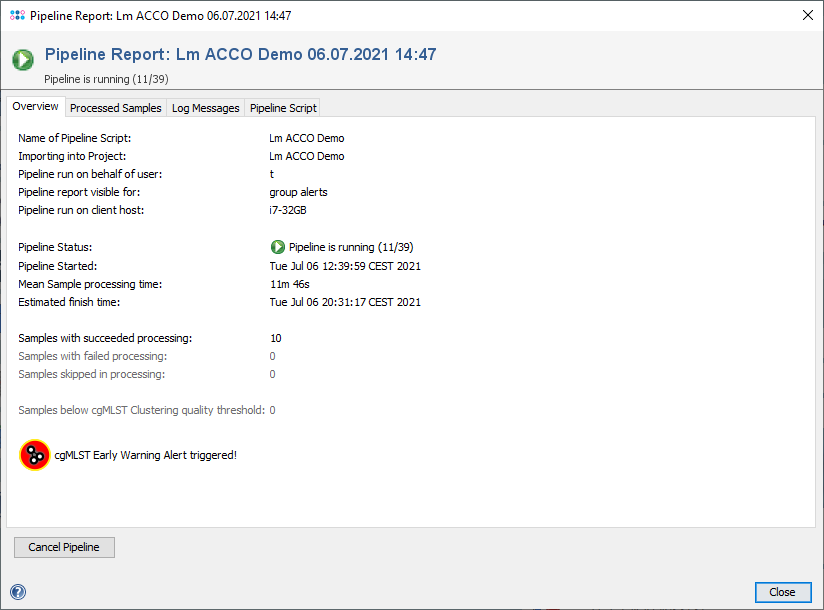Click the red cgMLST Early Warning alert icon
This screenshot has height=610, width=824.
pos(35,455)
